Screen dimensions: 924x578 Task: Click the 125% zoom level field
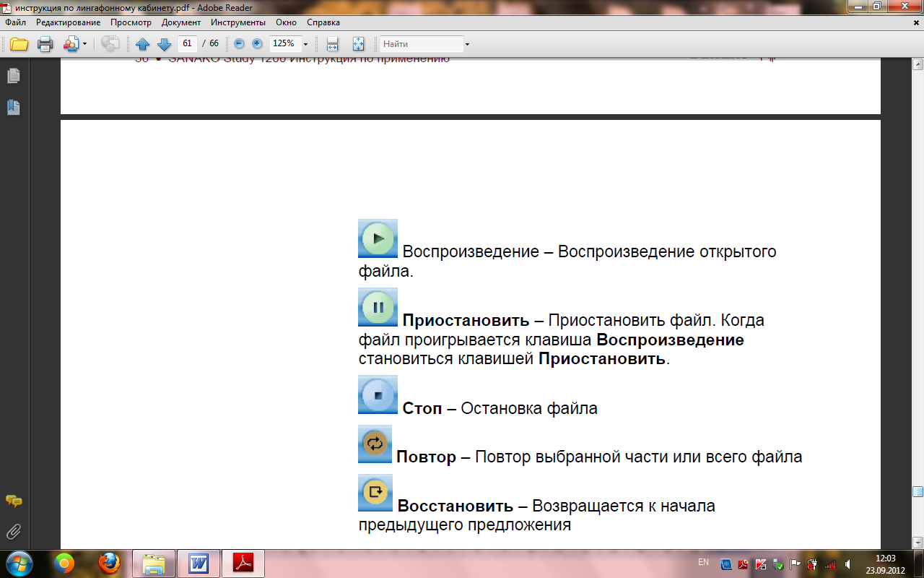pos(284,43)
